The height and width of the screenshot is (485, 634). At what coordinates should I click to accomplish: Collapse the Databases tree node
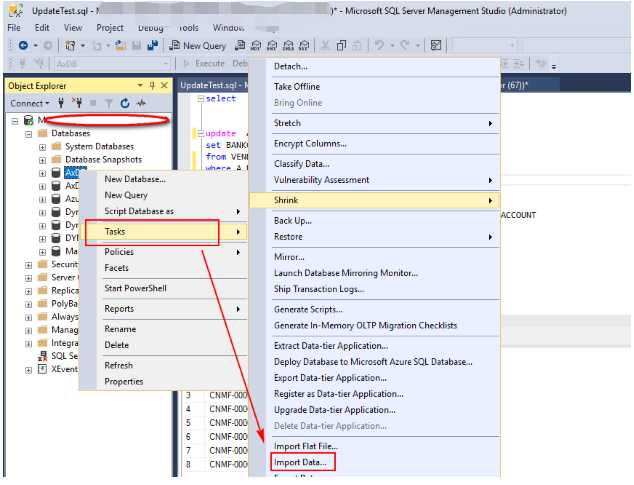tap(29, 133)
